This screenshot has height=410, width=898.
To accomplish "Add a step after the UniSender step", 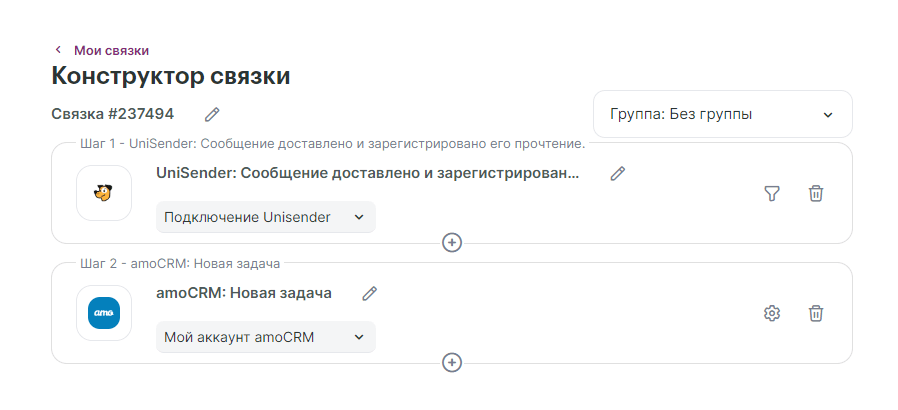I will [452, 243].
